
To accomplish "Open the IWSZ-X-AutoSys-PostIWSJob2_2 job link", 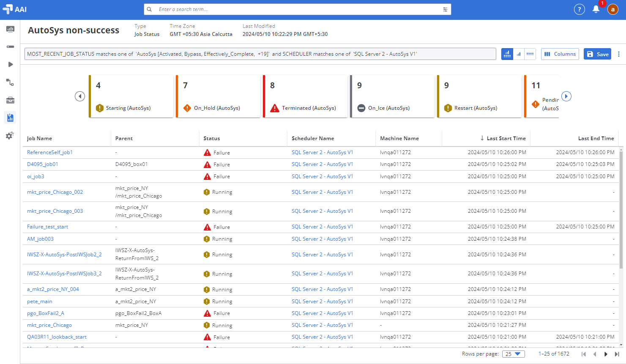I will (64, 255).
